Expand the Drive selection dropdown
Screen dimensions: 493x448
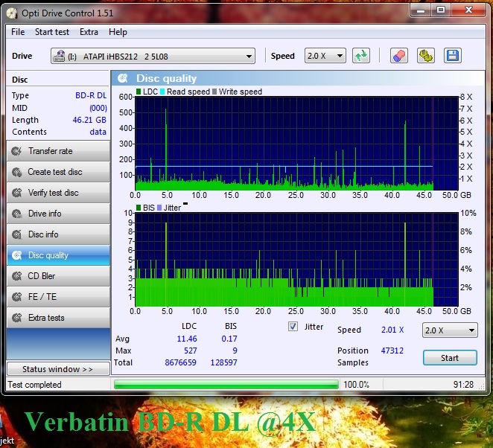tap(153, 56)
